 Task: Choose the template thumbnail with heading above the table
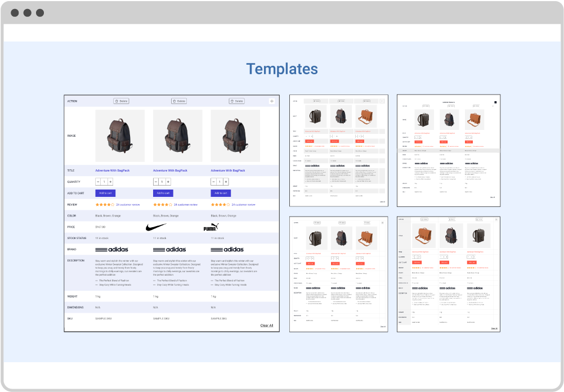click(x=449, y=151)
